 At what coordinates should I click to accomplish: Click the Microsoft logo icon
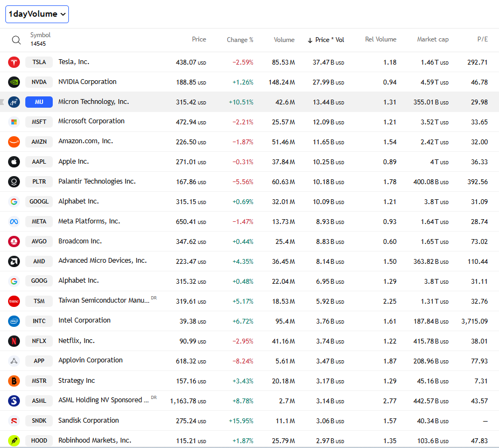point(14,122)
